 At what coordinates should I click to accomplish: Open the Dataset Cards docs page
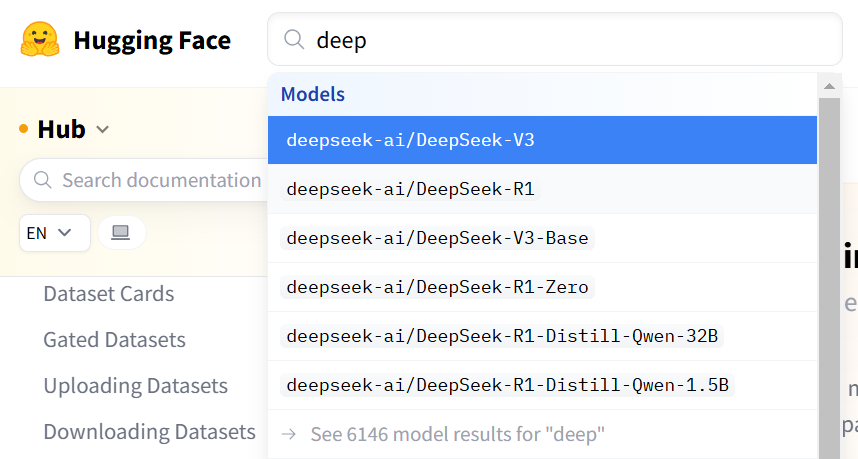pyautogui.click(x=109, y=294)
